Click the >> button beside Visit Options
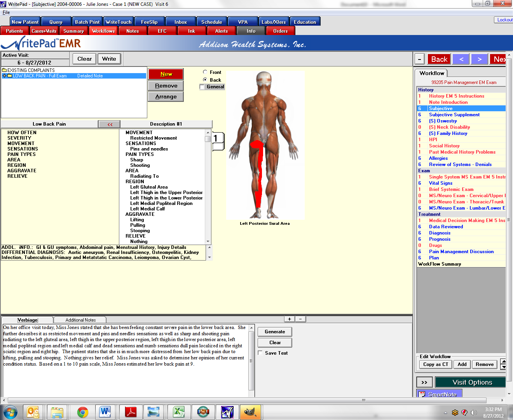Image resolution: width=513 pixels, height=420 pixels. coord(424,382)
